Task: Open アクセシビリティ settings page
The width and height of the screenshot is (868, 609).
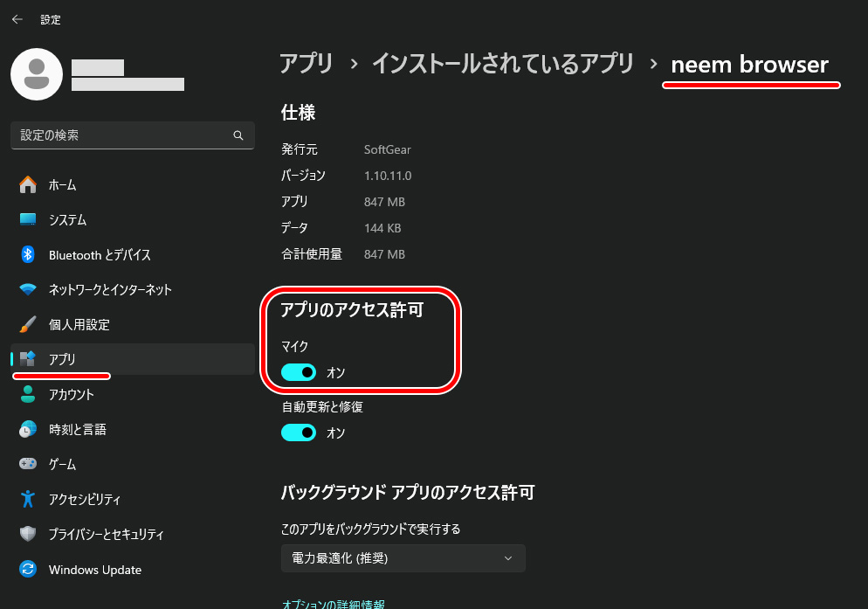Action: pos(133,499)
